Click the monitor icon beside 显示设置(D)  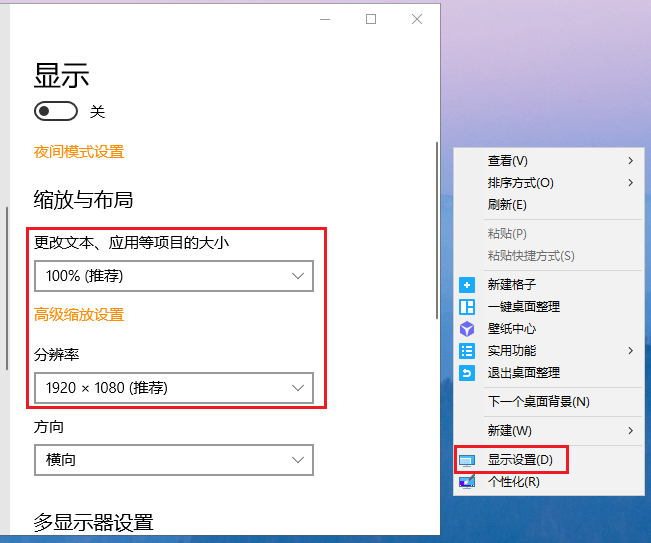pyautogui.click(x=466, y=461)
